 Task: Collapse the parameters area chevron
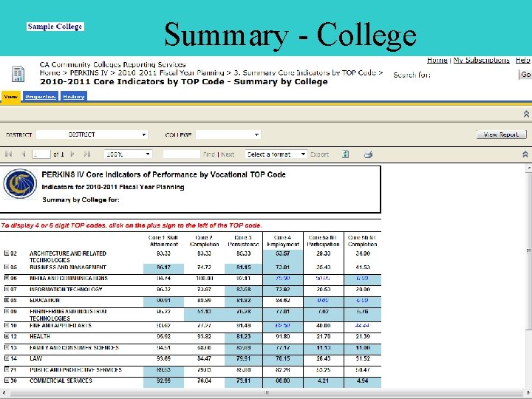pyautogui.click(x=526, y=114)
